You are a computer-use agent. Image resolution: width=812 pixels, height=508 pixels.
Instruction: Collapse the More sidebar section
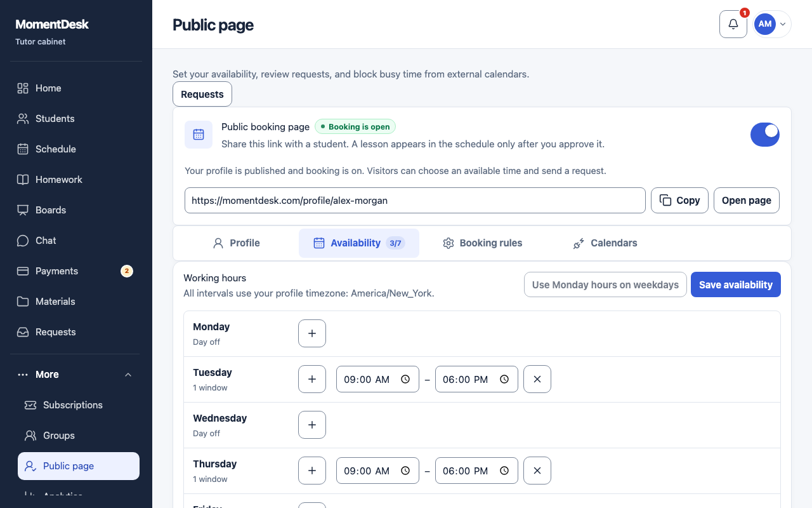pyautogui.click(x=128, y=375)
